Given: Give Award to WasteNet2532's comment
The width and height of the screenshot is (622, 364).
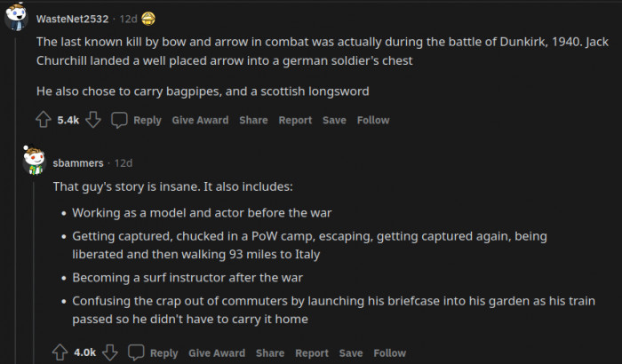Looking at the screenshot, I should [x=200, y=120].
